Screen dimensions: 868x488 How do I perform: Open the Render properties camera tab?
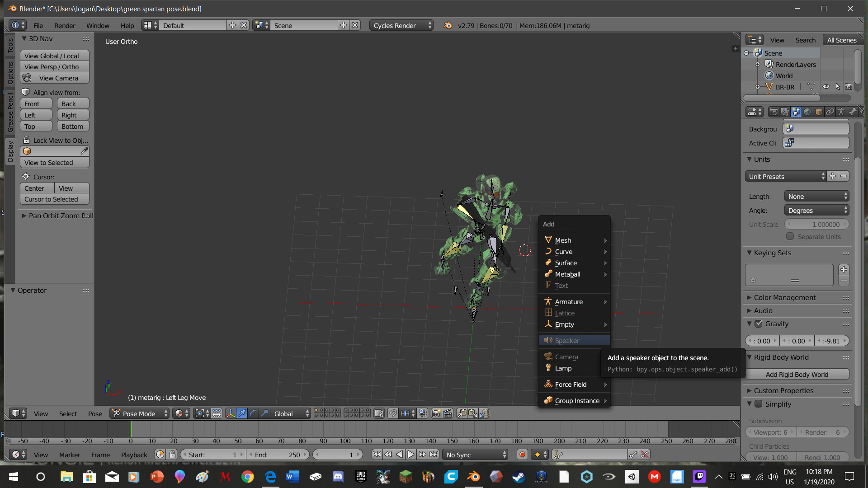tap(774, 112)
